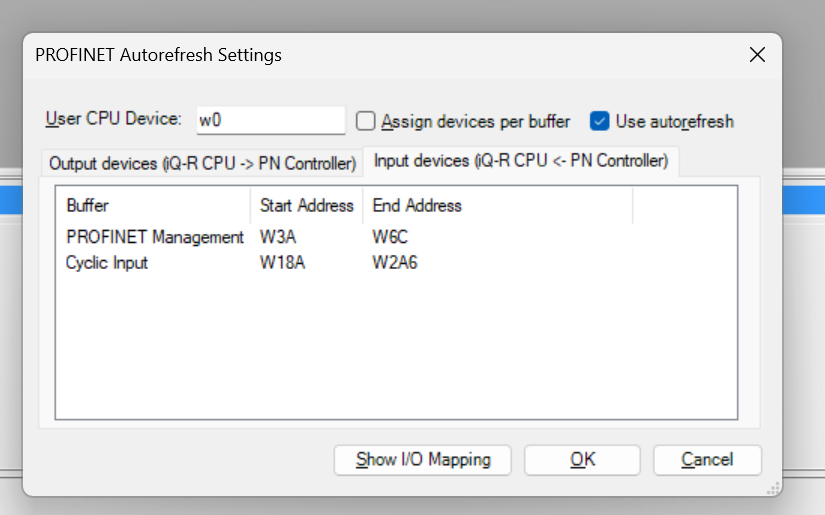The image size is (825, 515).
Task: Click the Start Address column header
Action: coord(307,205)
